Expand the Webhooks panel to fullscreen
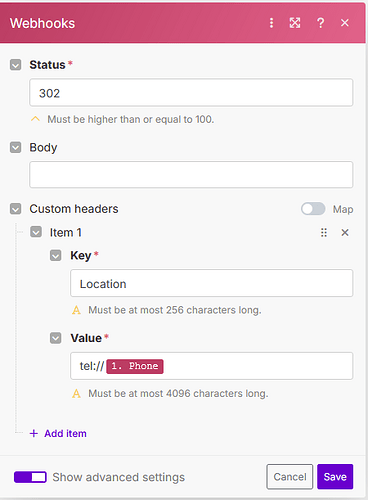The height and width of the screenshot is (500, 368). tap(295, 23)
